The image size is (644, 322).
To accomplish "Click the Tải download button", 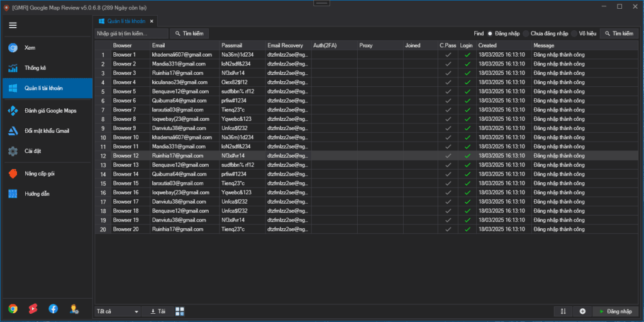I will tap(158, 312).
